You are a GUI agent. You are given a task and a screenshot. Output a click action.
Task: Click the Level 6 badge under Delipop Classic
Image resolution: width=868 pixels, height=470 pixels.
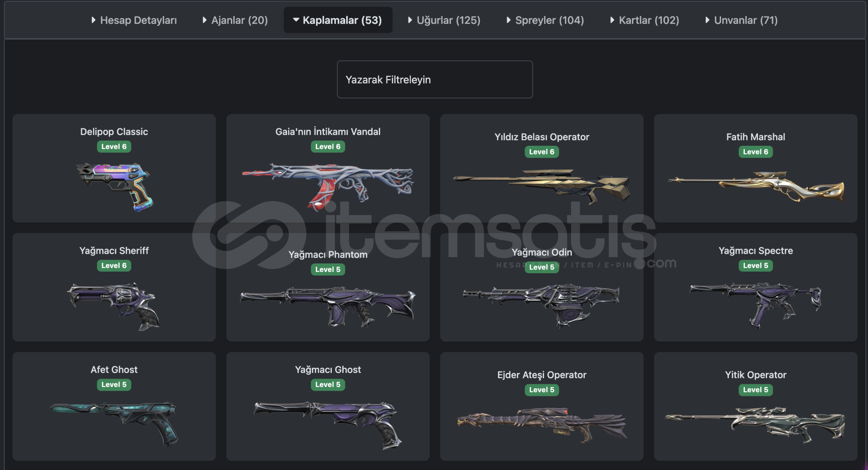[114, 147]
